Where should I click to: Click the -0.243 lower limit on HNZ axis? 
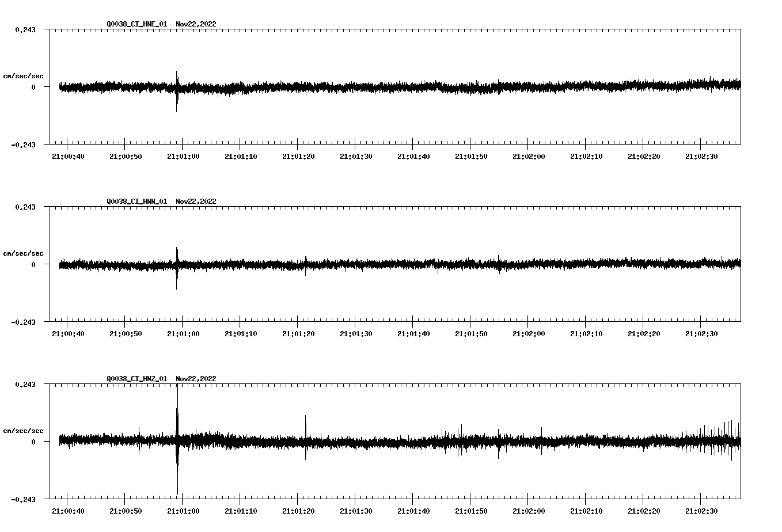click(x=23, y=499)
